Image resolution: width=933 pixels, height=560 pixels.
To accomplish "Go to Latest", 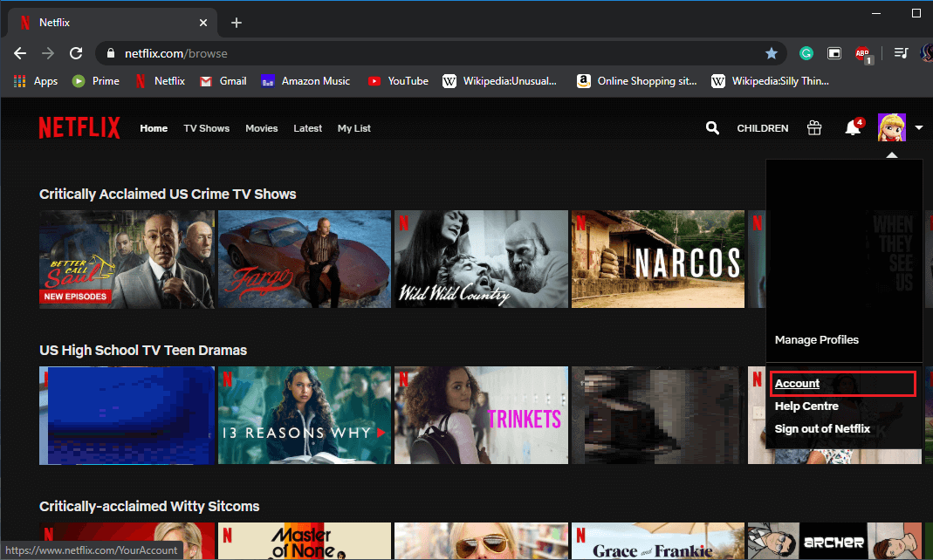I will point(307,128).
